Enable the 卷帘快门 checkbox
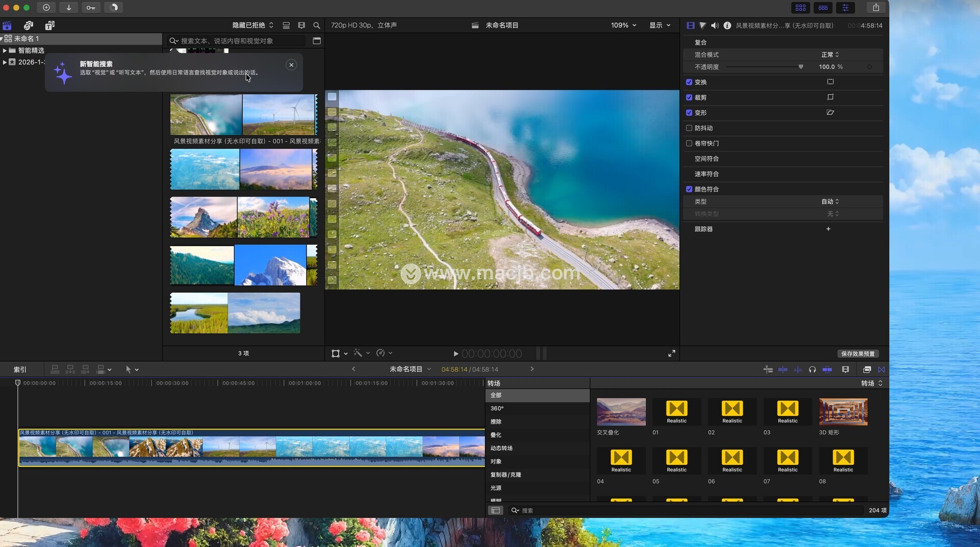This screenshot has width=980, height=547. click(689, 144)
